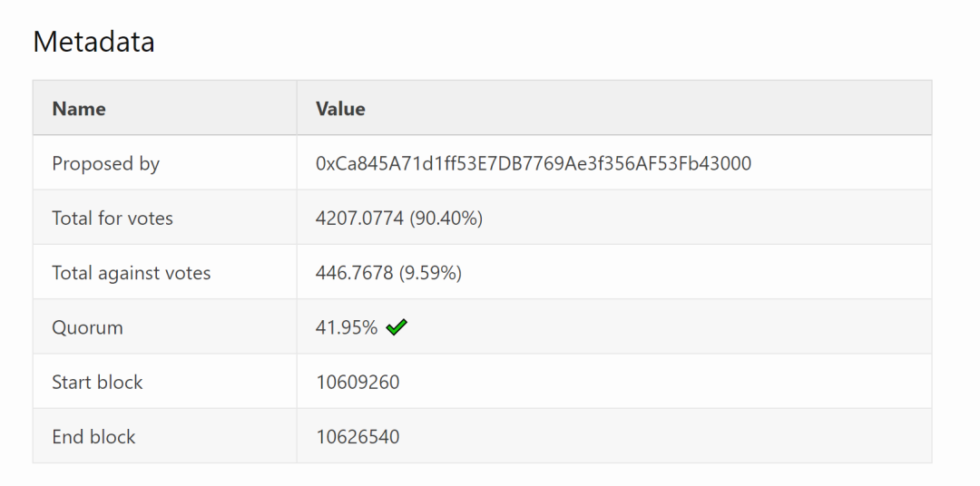Screen dimensions: 980x486
Task: Click the green quorum checkmark icon
Action: (x=397, y=326)
